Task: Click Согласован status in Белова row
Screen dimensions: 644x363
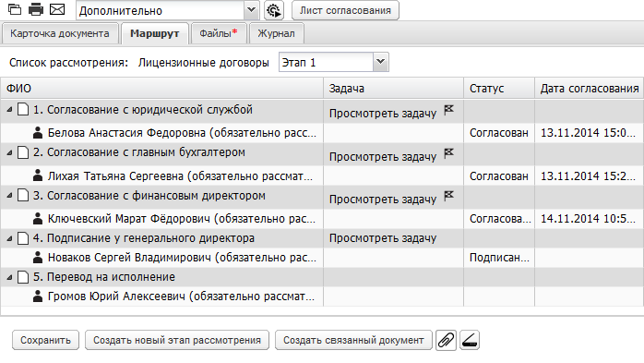Action: [499, 133]
